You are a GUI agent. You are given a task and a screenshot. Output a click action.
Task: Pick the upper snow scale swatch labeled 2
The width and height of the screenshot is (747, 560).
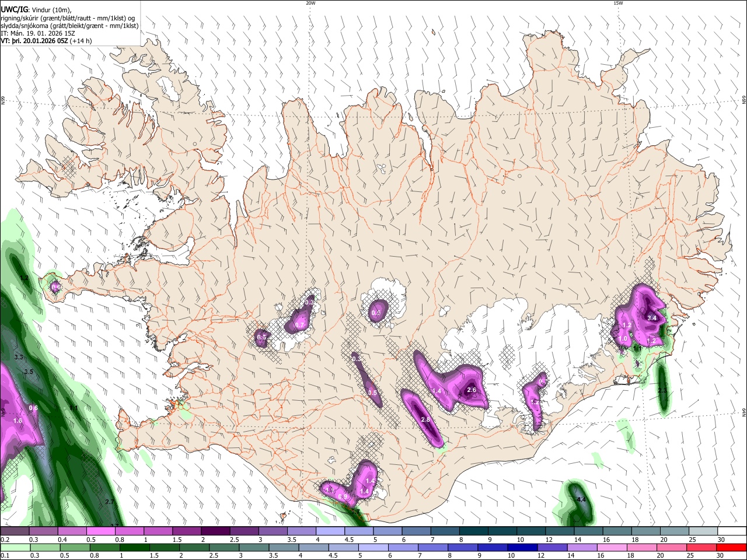(x=215, y=531)
